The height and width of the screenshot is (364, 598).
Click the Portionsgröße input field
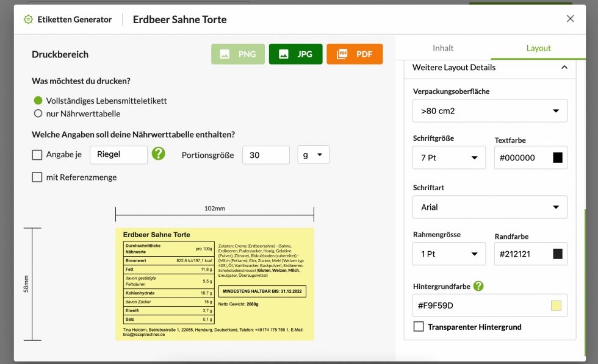tap(265, 155)
